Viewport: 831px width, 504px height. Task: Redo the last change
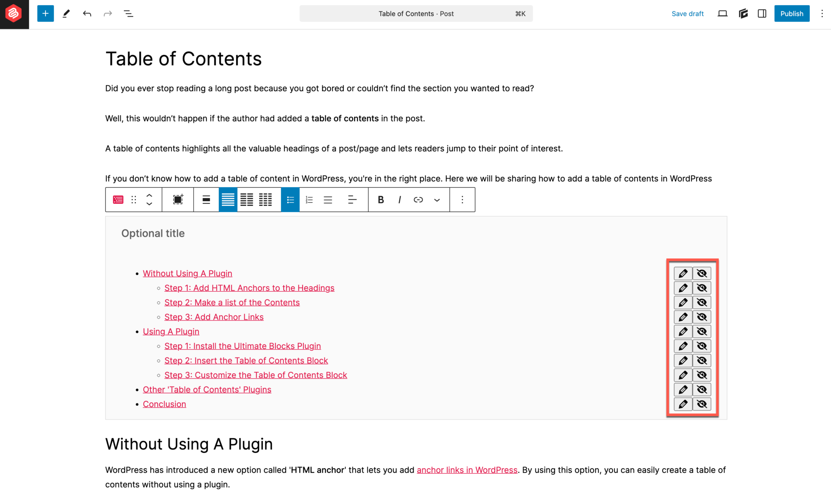108,13
